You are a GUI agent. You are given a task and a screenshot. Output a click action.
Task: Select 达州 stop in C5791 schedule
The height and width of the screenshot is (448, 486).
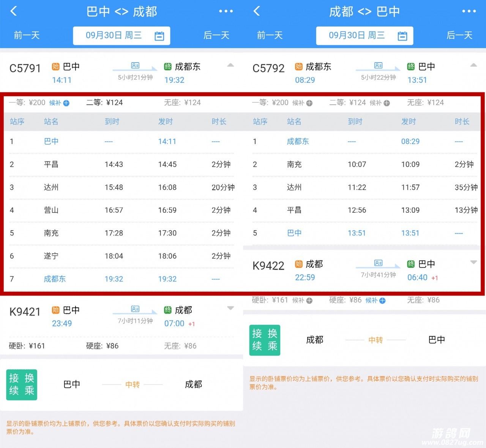(x=51, y=187)
